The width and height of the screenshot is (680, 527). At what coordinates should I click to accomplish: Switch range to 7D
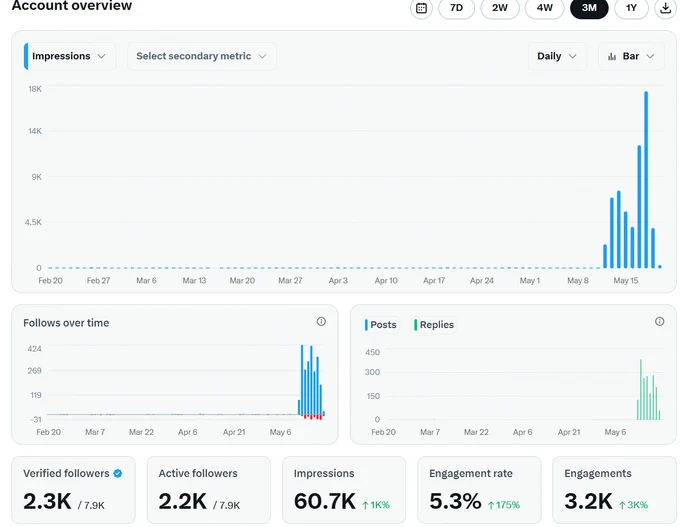[x=456, y=8]
